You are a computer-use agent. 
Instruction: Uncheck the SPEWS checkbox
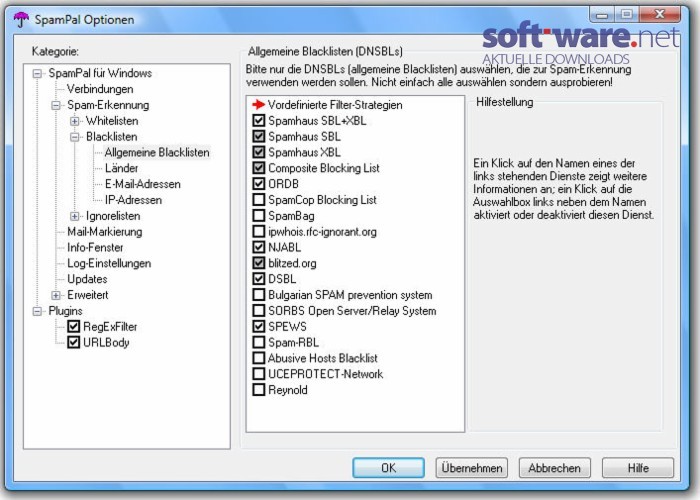(258, 326)
